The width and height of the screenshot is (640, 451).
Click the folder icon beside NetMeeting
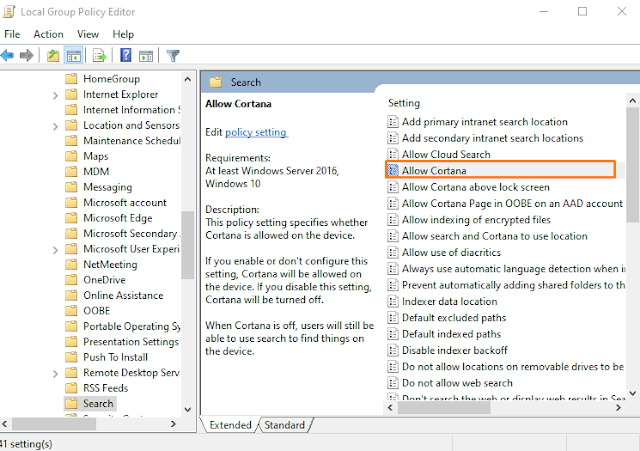tap(71, 264)
